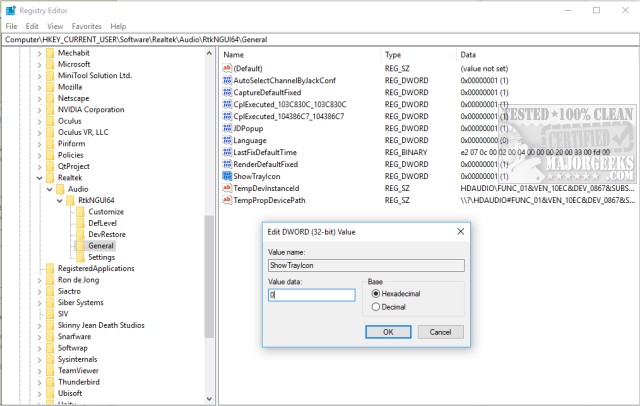Click the DevRestore folder icon
Screen dimensions: 640x406
click(x=80, y=234)
